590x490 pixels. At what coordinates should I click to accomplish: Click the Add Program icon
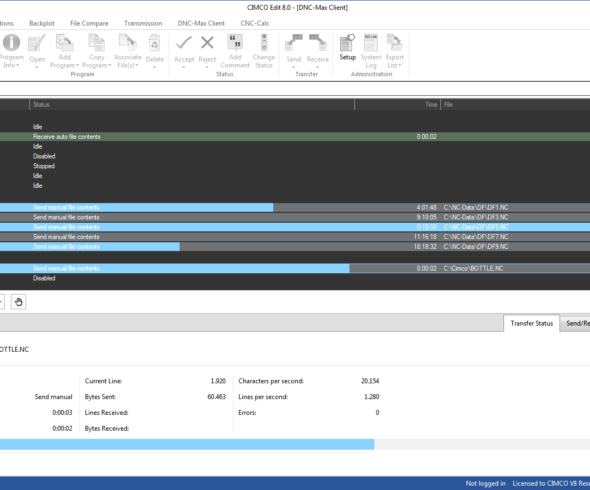(64, 43)
